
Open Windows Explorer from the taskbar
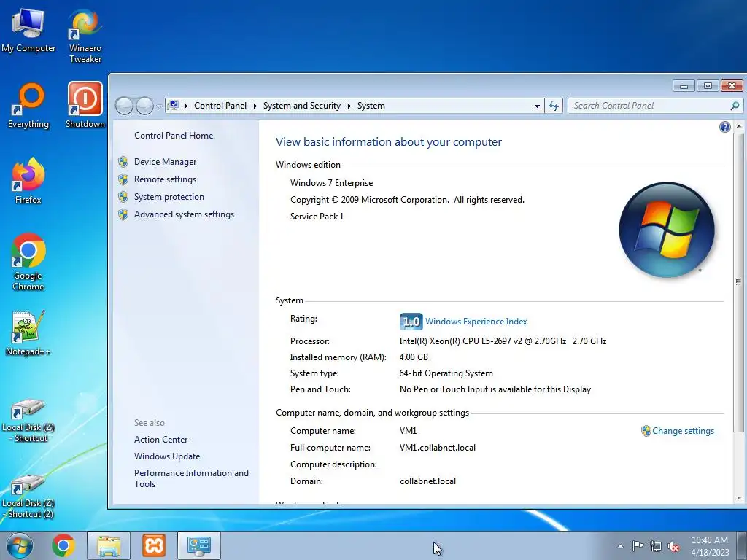(x=109, y=545)
